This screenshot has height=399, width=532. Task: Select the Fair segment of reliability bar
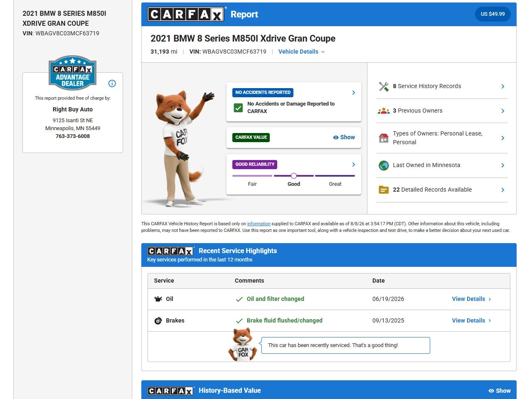tap(252, 176)
